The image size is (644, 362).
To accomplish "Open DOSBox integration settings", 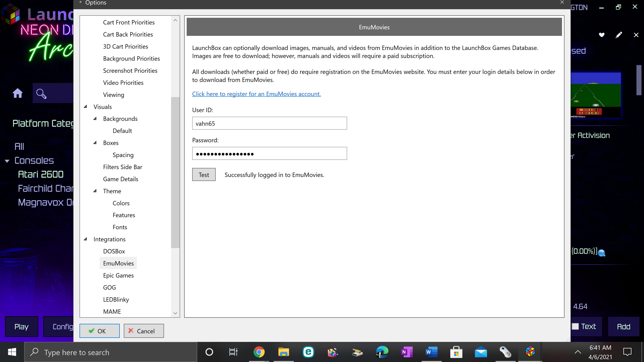I will 114,251.
